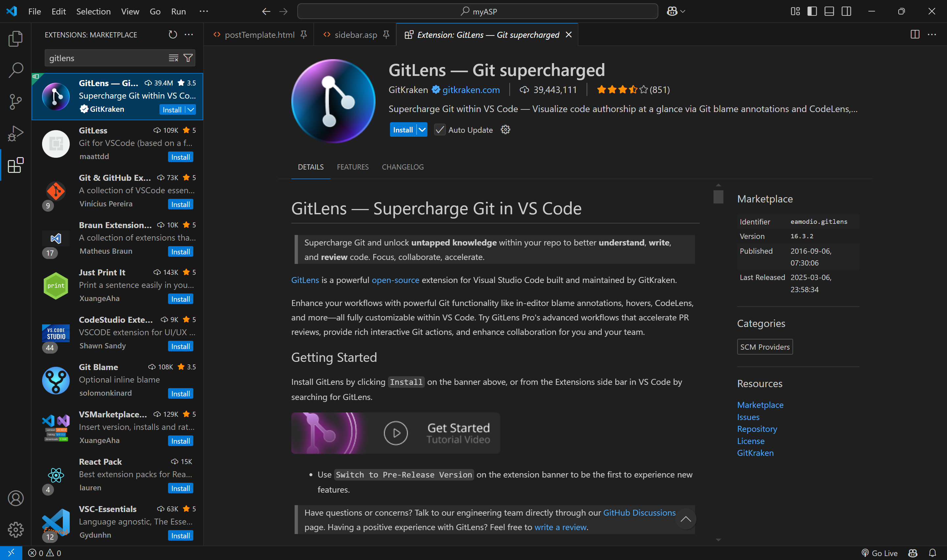The height and width of the screenshot is (560, 947).
Task: Unpin the sidebar.asp tab
Action: pos(386,35)
